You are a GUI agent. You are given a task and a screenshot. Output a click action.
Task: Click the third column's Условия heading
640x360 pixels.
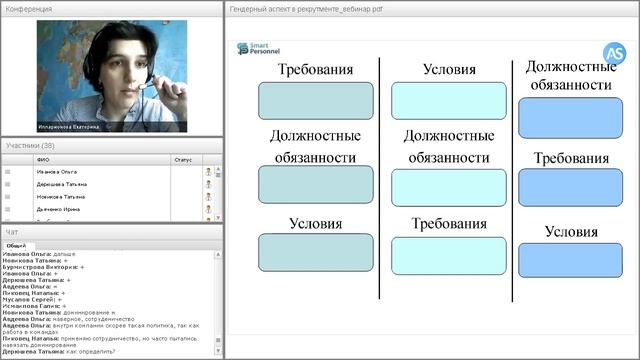coord(571,232)
